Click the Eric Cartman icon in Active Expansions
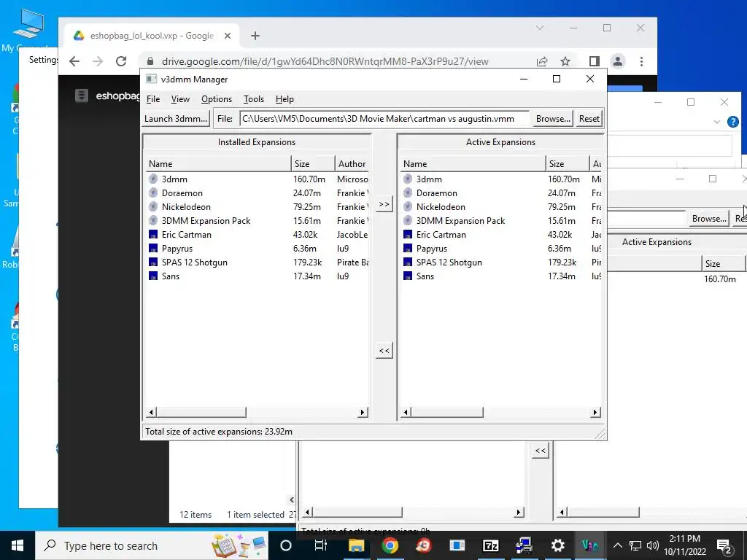The width and height of the screenshot is (747, 560). (408, 234)
